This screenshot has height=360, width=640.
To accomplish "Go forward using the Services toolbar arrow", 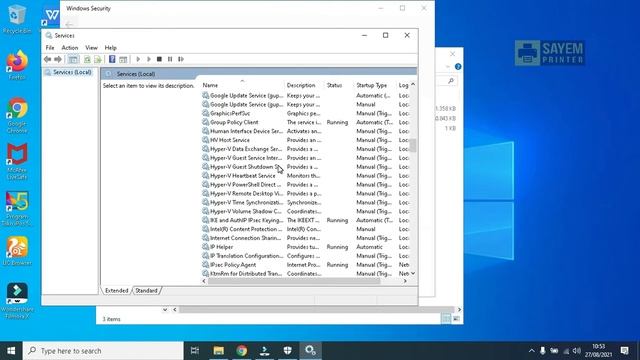I will [x=58, y=59].
